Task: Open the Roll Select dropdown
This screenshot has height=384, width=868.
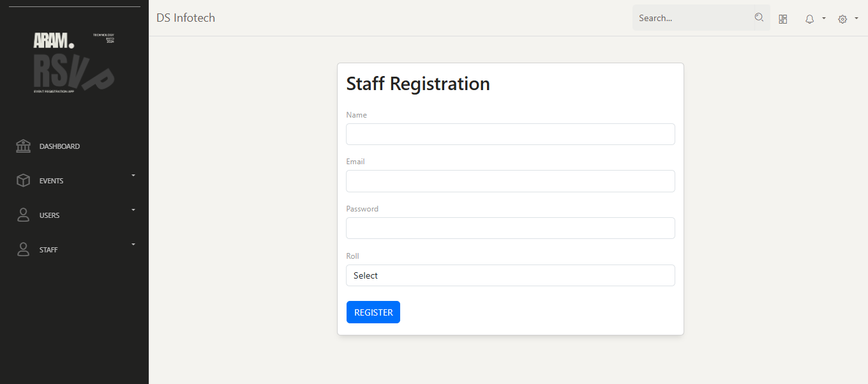Action: tap(511, 275)
